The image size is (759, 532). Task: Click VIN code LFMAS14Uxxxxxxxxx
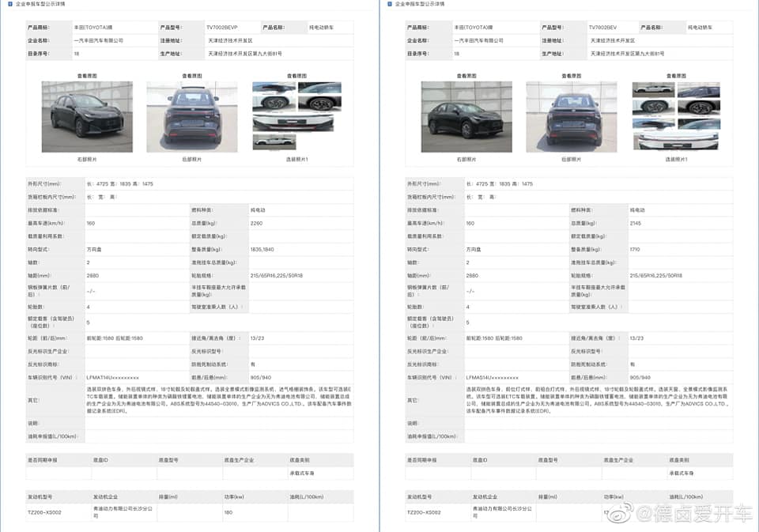[x=493, y=378]
